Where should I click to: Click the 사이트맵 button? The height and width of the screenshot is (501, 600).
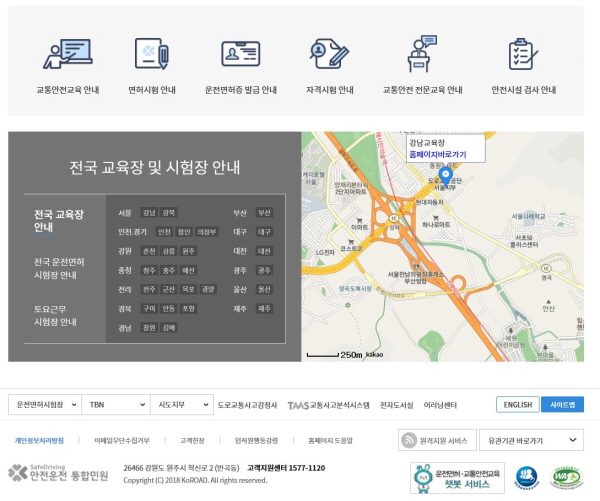[562, 405]
